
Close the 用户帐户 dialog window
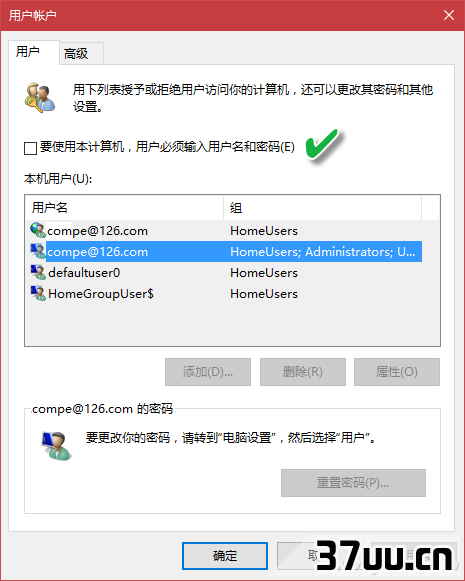pyautogui.click(x=449, y=15)
